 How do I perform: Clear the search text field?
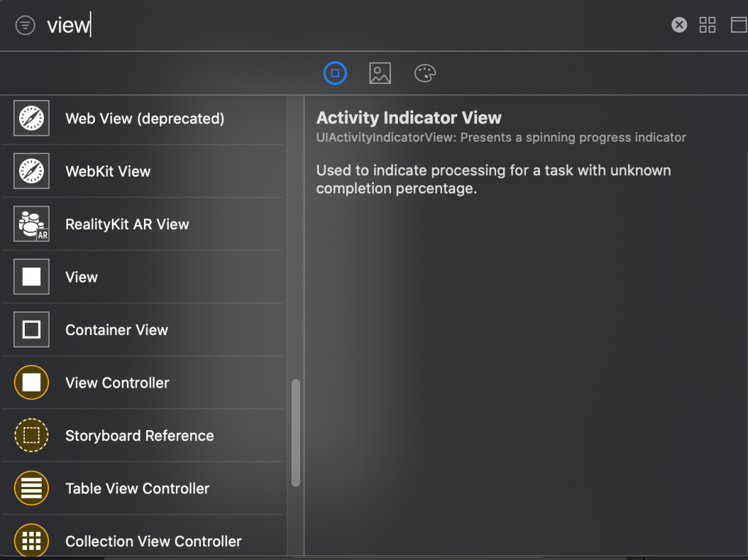(x=679, y=26)
